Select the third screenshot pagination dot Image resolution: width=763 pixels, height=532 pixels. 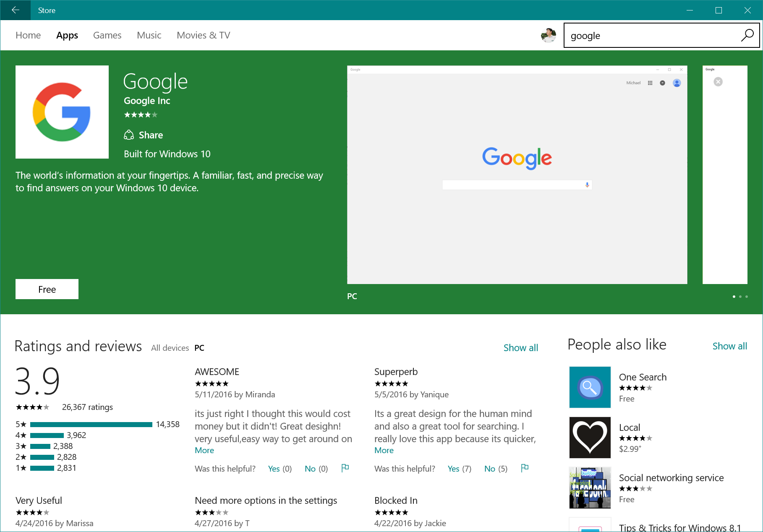[747, 297]
